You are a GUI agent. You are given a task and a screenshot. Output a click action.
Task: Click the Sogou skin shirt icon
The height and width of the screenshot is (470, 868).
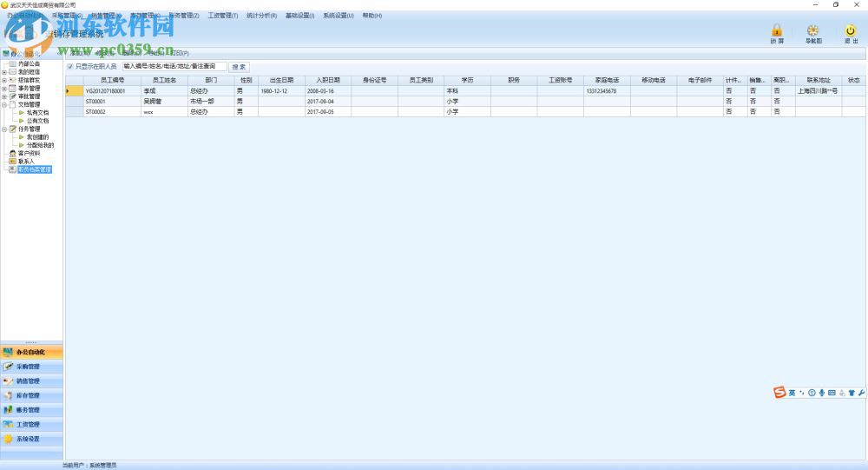852,393
